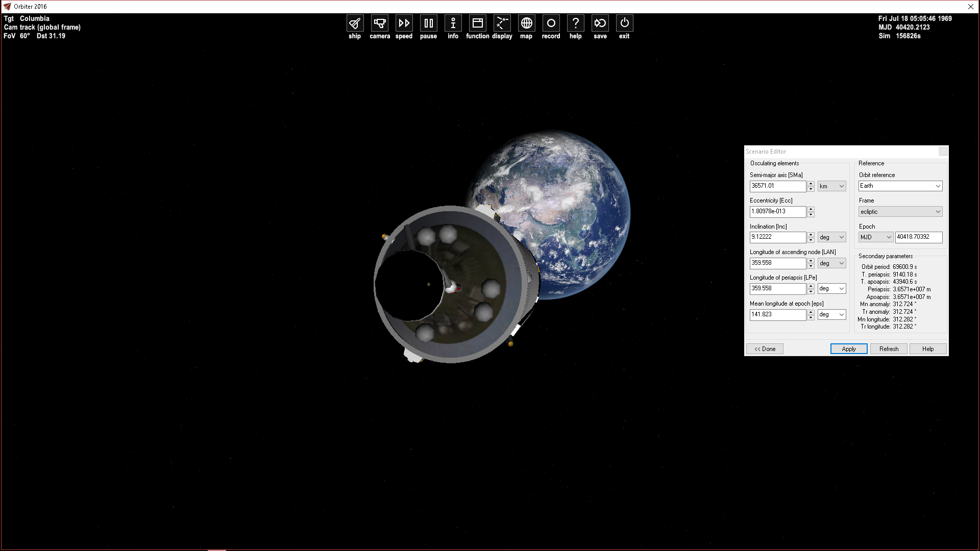Save the current scenario icon
The width and height of the screenshot is (980, 551).
pos(600,23)
